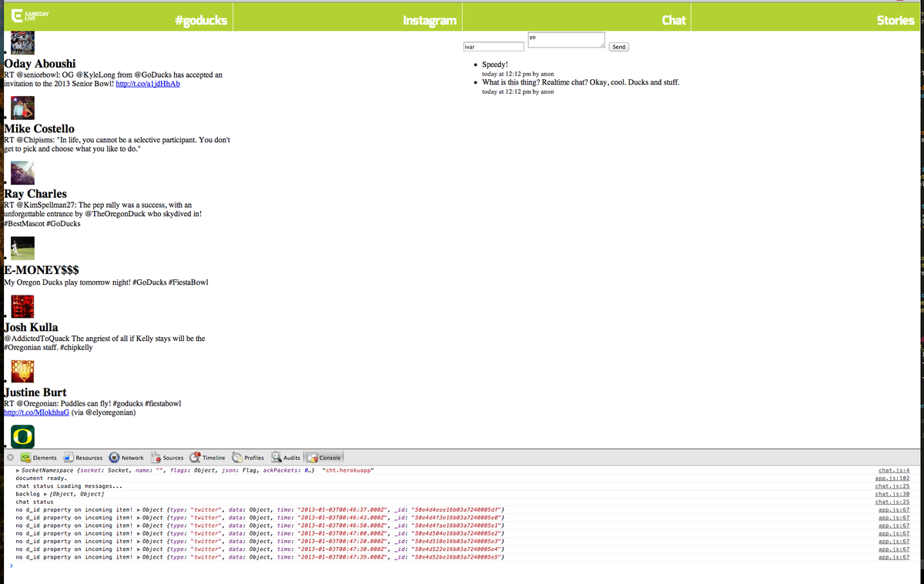Expand Object logged at 00:47:30

click(139, 549)
